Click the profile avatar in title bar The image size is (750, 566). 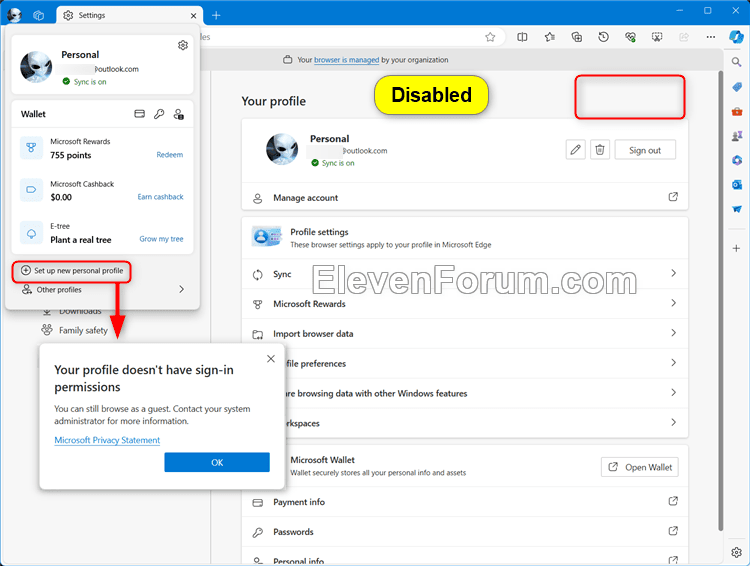click(14, 15)
